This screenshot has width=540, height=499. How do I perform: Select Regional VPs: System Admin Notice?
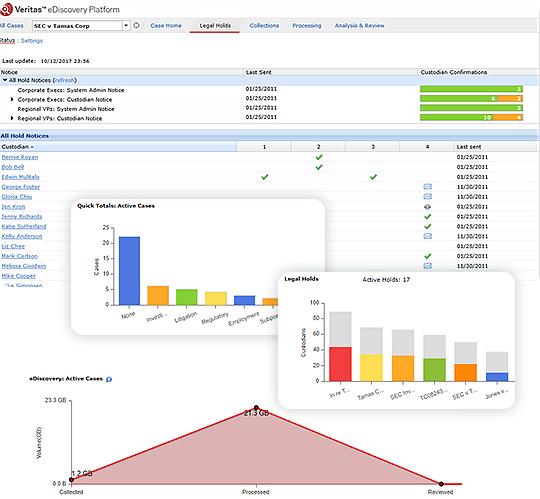coord(66,109)
